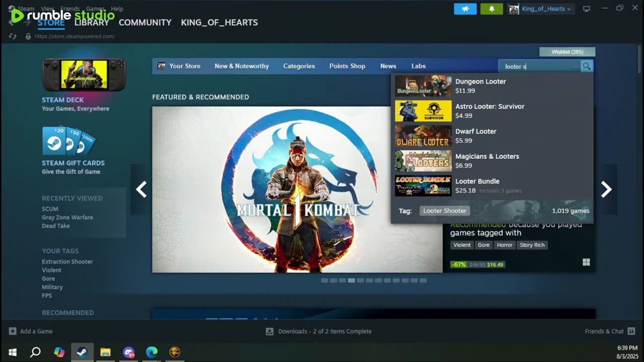Screen dimensions: 644x362
Task: Click the search magnifier button in store
Action: [586, 66]
